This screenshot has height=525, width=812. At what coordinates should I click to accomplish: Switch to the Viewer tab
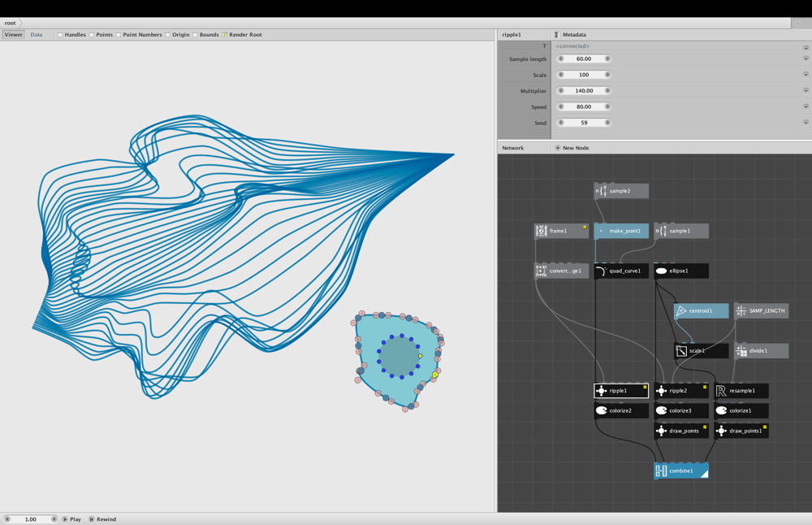tap(14, 35)
